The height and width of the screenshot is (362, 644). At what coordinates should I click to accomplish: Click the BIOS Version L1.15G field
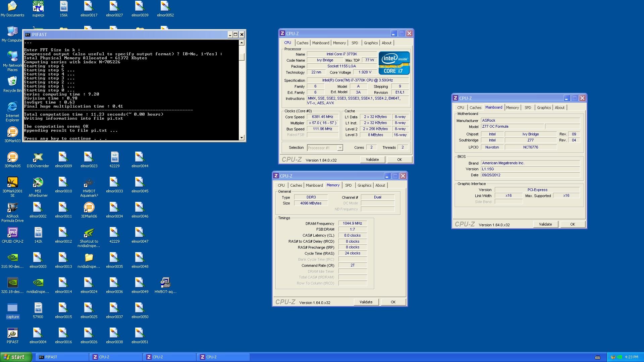(530, 169)
